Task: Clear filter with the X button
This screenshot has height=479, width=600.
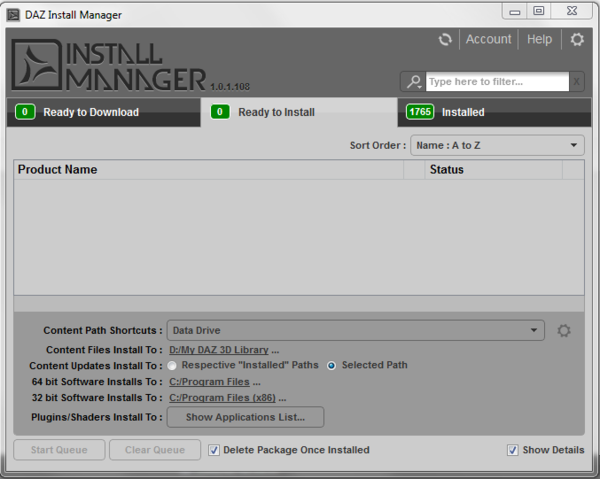Action: pyautogui.click(x=576, y=81)
